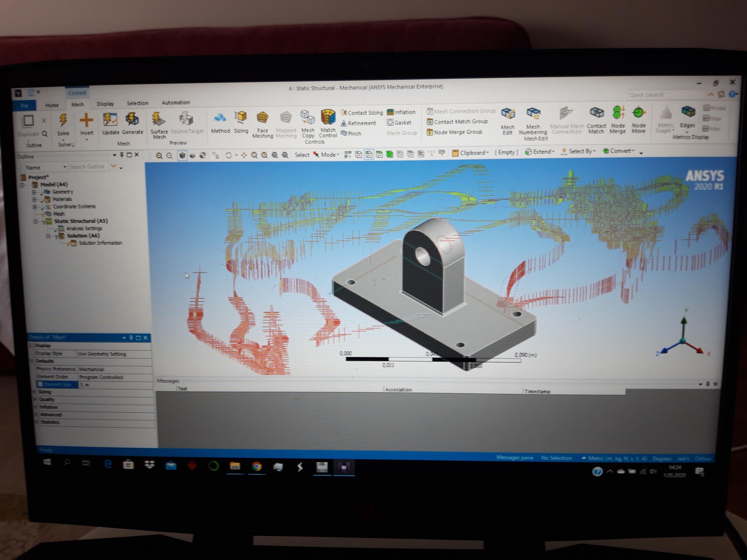The height and width of the screenshot is (560, 747).
Task: Click the Pan arrows icon
Action: pyautogui.click(x=244, y=155)
